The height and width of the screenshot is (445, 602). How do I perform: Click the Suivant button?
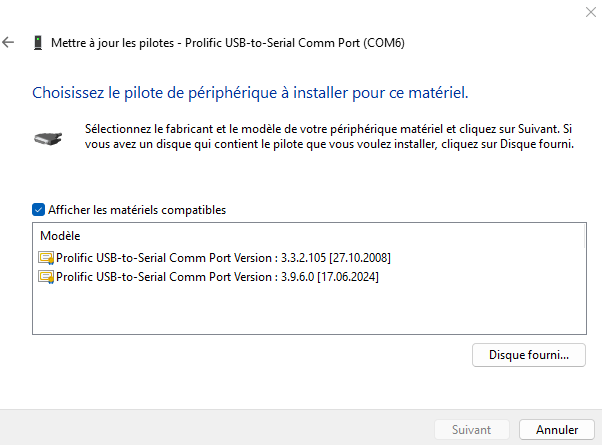471,430
